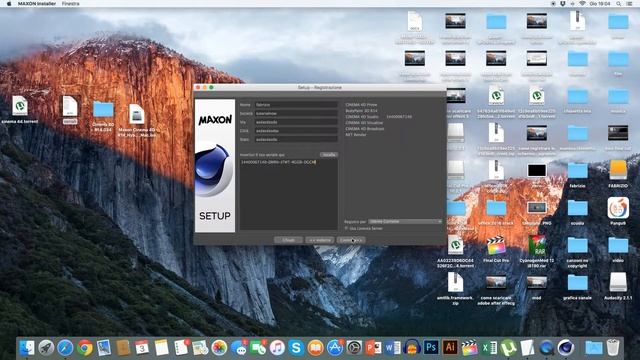Select the orange FABRIZIO drive icon
Viewport: 640px width, 360px height.
[618, 171]
